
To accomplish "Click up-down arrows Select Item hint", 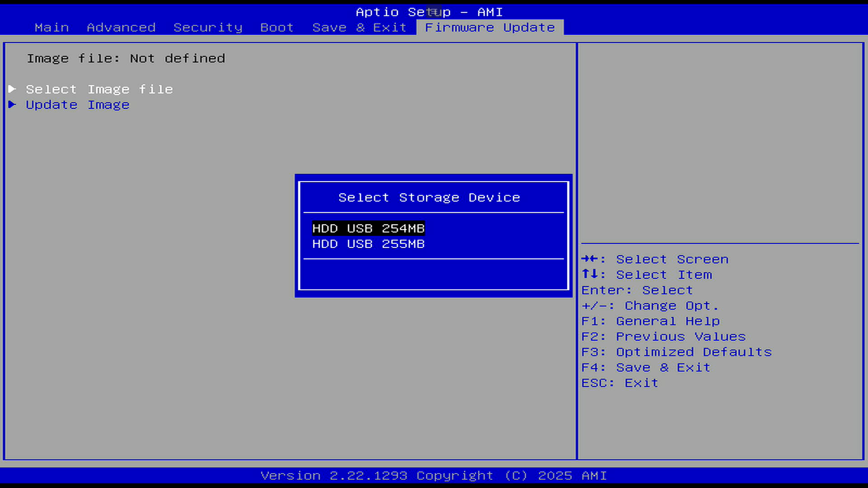I will point(646,275).
